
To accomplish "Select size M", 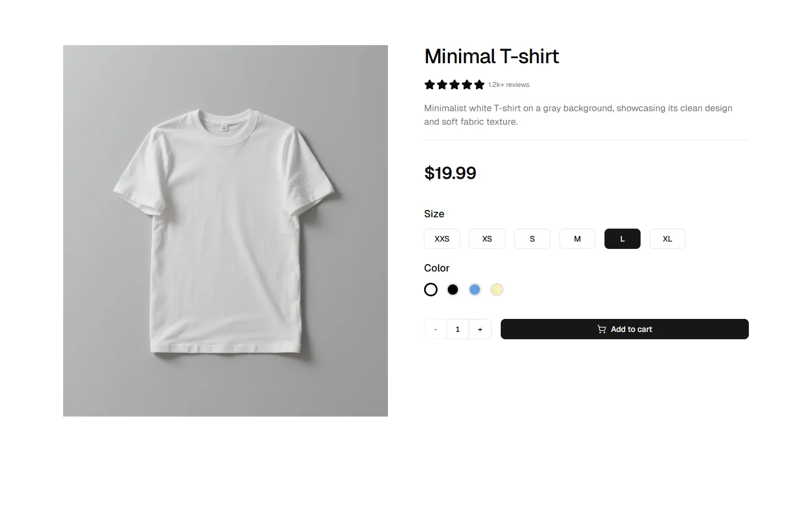I will pos(577,238).
